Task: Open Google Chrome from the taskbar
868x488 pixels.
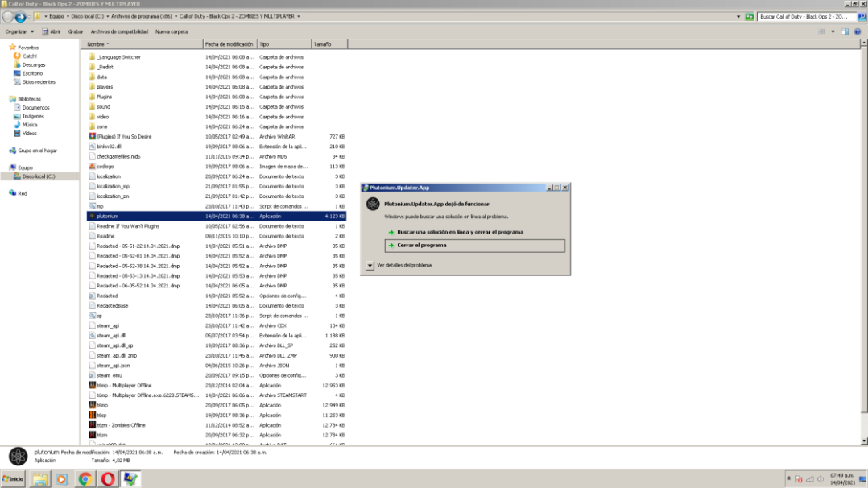Action: (84, 479)
